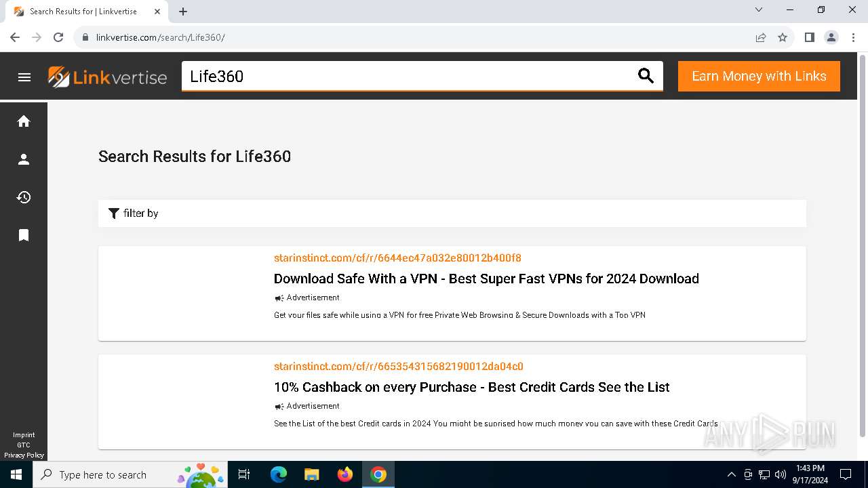
Task: Reload the page with the refresh button
Action: click(58, 37)
